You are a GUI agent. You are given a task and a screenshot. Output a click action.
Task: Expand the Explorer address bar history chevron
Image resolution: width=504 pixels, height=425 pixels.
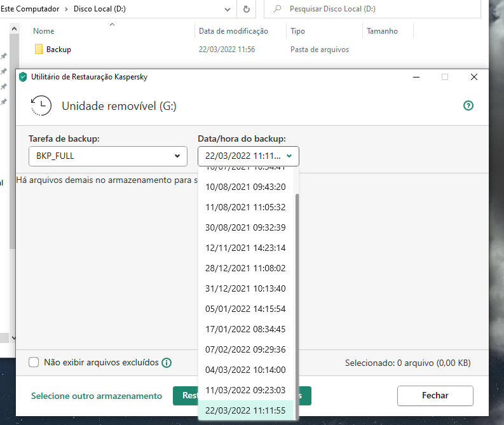click(228, 10)
